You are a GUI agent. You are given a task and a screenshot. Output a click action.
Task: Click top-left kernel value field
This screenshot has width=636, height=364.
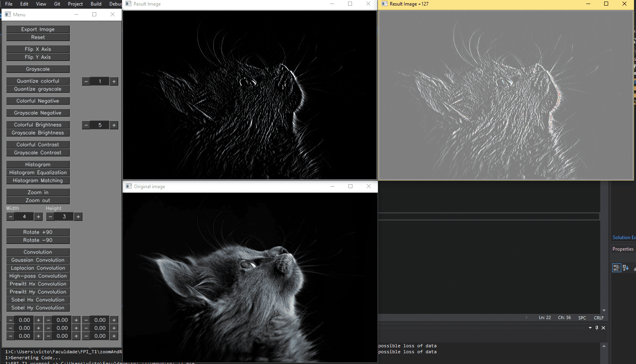(x=24, y=320)
